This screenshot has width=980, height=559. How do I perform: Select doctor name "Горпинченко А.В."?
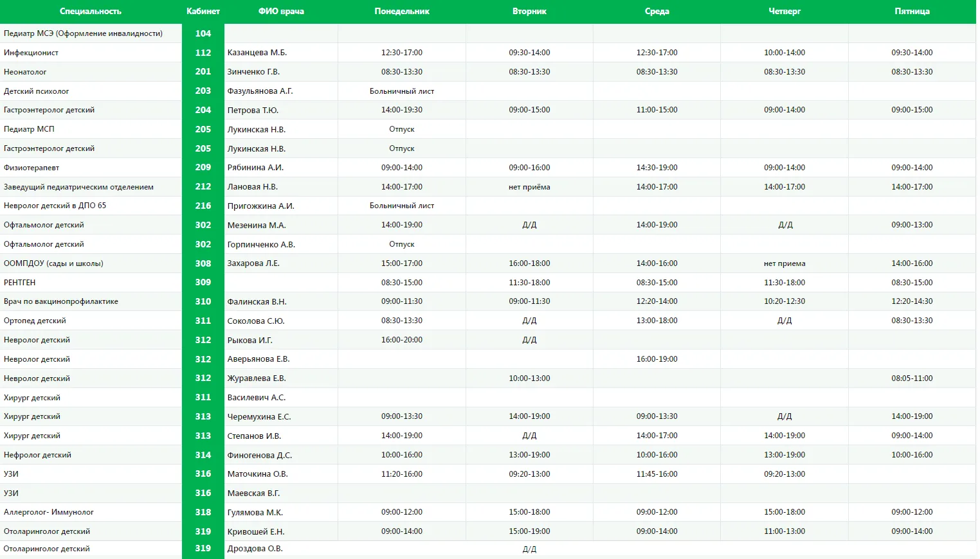[261, 244]
